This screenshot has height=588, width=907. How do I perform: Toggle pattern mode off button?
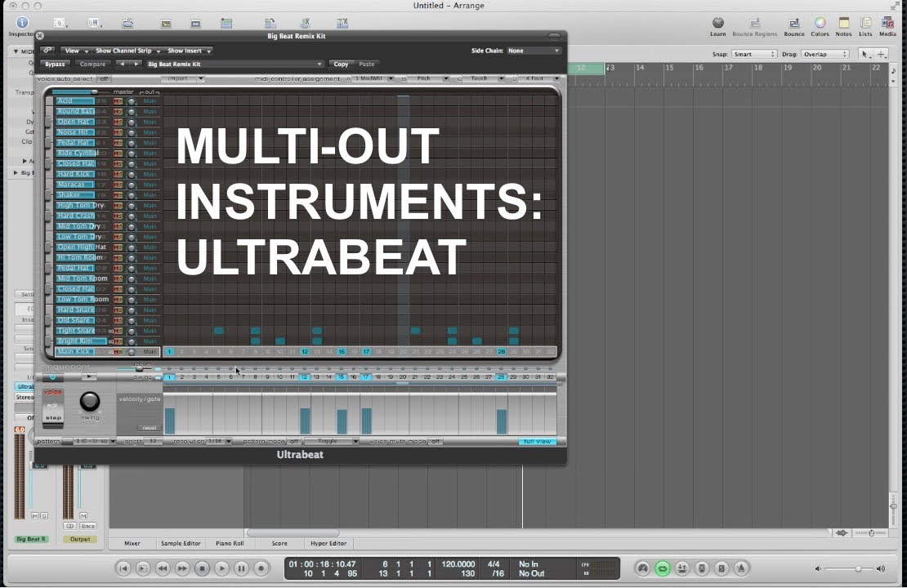[294, 441]
